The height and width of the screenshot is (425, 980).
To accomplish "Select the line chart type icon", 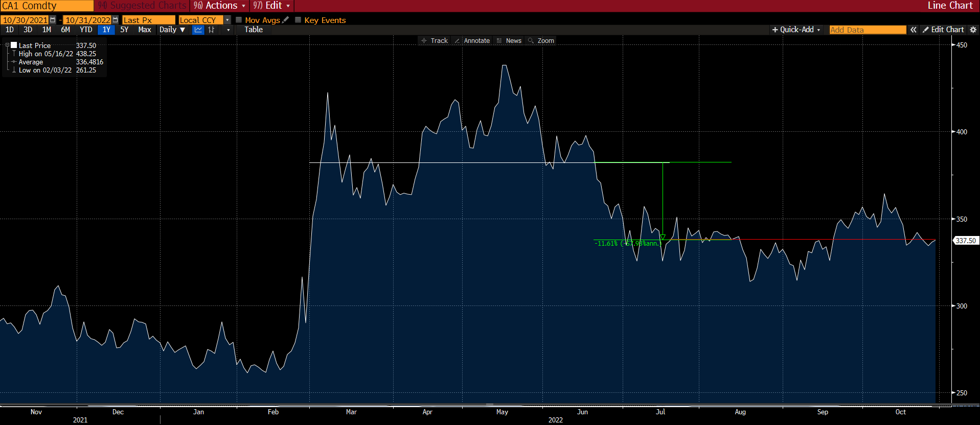I will pos(198,30).
